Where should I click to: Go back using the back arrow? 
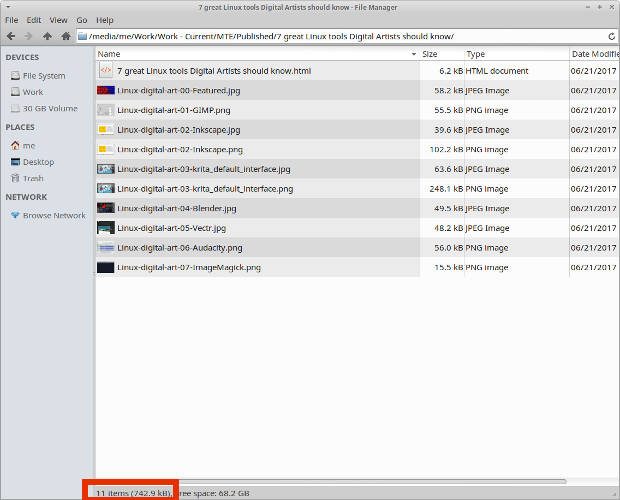(x=11, y=36)
